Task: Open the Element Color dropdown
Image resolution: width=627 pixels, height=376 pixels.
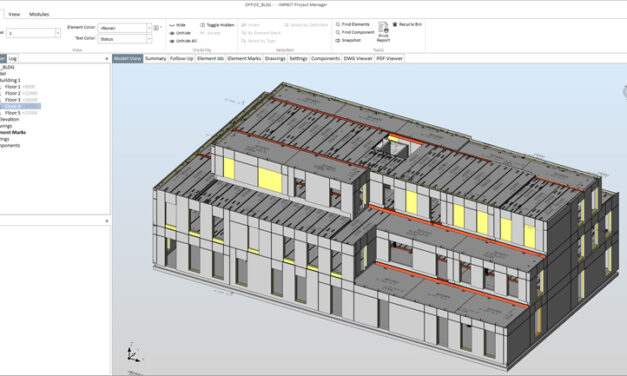Action: (x=125, y=28)
